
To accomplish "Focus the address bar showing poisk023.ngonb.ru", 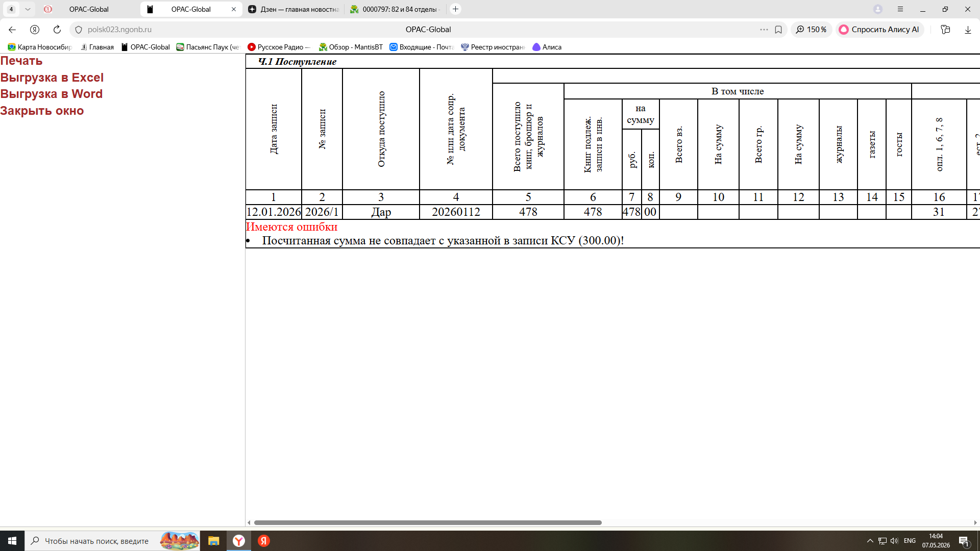I will click(119, 30).
